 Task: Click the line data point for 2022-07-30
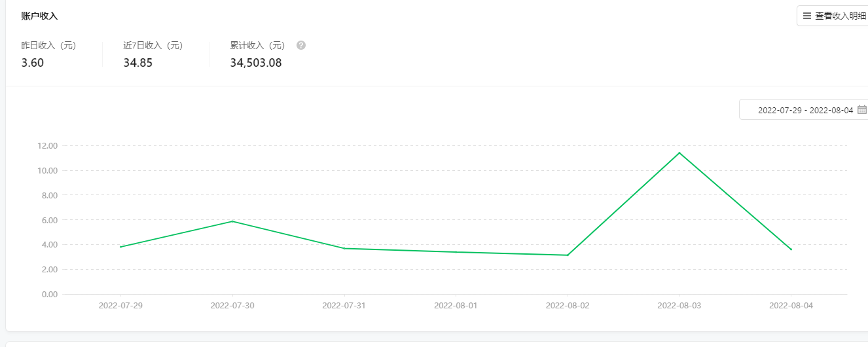coord(232,221)
